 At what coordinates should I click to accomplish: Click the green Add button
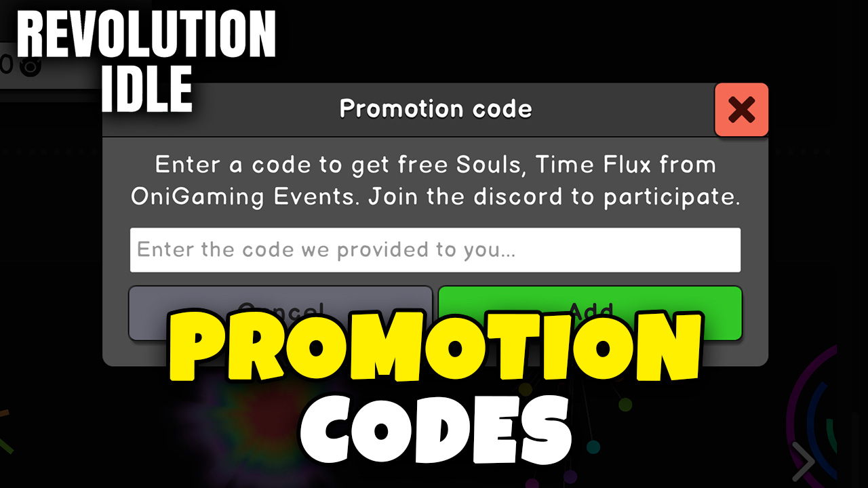click(x=590, y=312)
